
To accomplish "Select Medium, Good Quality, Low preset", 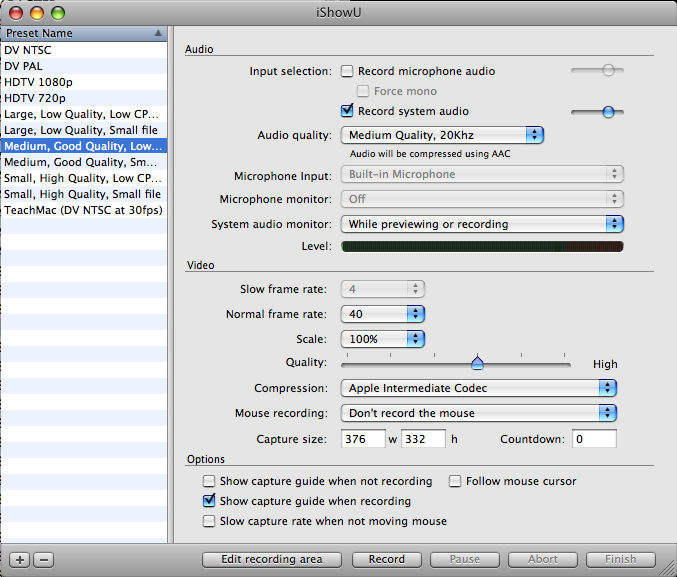I will coord(84,146).
